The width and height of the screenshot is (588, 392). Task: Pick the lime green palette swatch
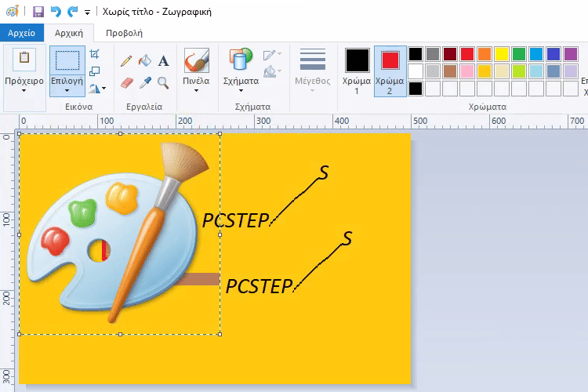pos(519,71)
